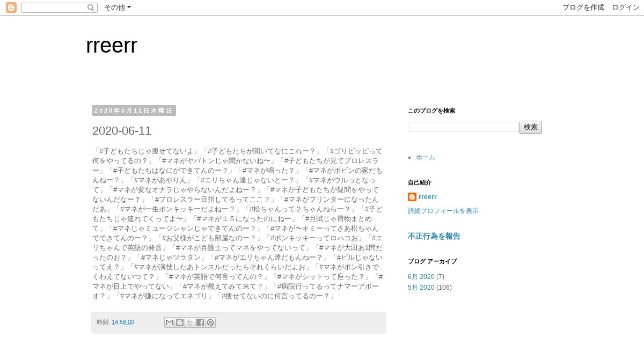Screen dimensions: 644x338
Task: Open rreerr profile link in sidebar
Action: 428,197
